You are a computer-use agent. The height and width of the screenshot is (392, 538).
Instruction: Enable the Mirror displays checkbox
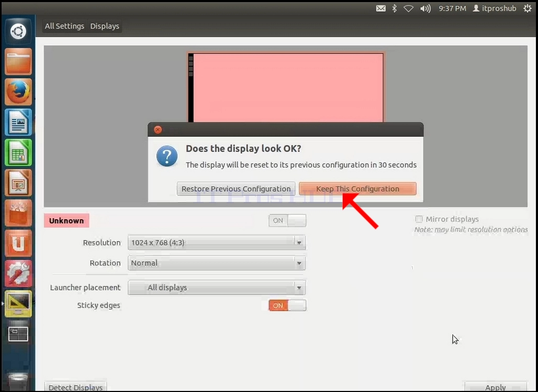419,219
